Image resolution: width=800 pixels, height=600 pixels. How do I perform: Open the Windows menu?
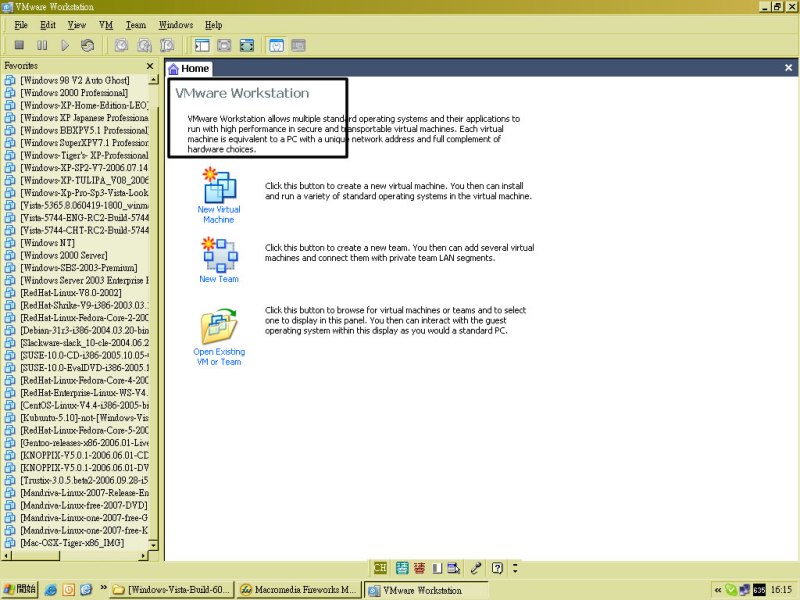(176, 24)
